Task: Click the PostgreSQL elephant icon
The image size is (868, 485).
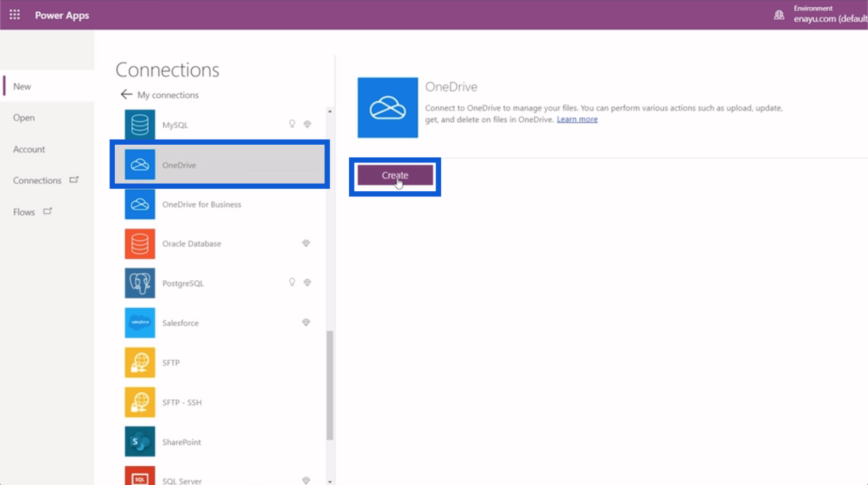Action: pos(139,283)
